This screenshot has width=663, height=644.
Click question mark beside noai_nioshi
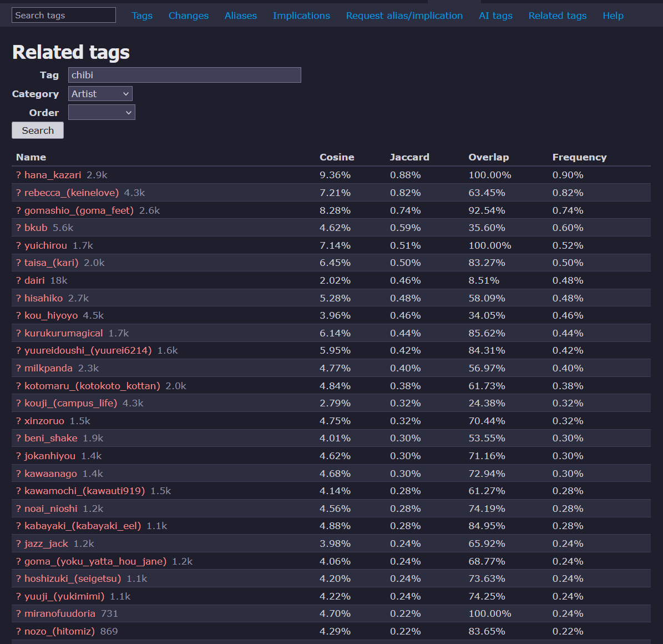[x=18, y=509]
